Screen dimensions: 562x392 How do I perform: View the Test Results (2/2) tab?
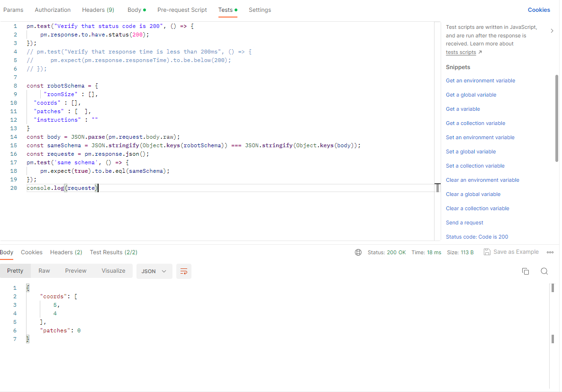pyautogui.click(x=114, y=252)
